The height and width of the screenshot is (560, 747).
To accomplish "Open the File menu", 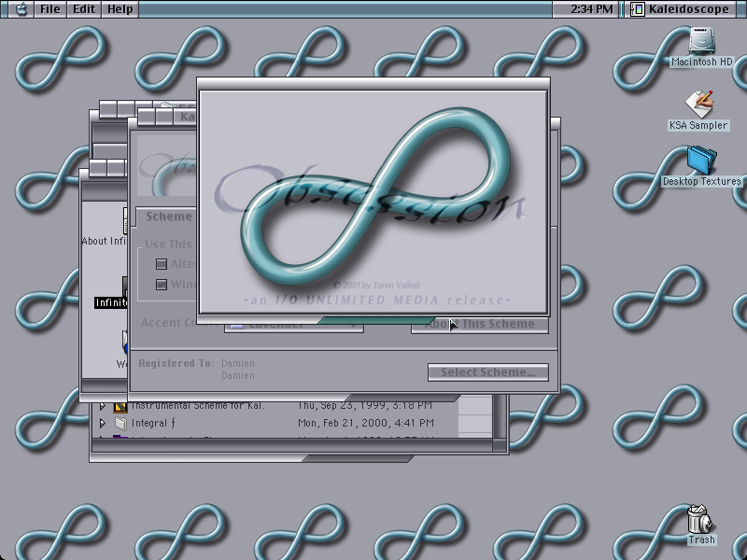I will (50, 9).
